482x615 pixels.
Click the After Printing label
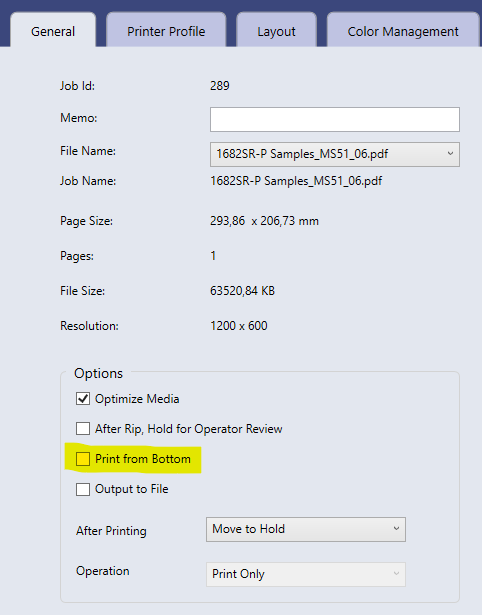pos(111,531)
